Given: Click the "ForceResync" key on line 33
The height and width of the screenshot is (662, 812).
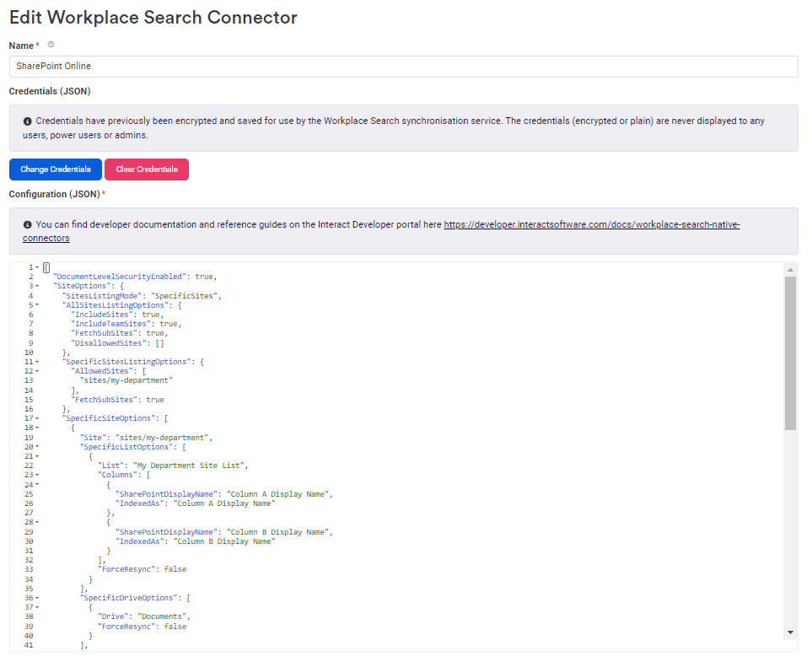Looking at the screenshot, I should pyautogui.click(x=126, y=569).
